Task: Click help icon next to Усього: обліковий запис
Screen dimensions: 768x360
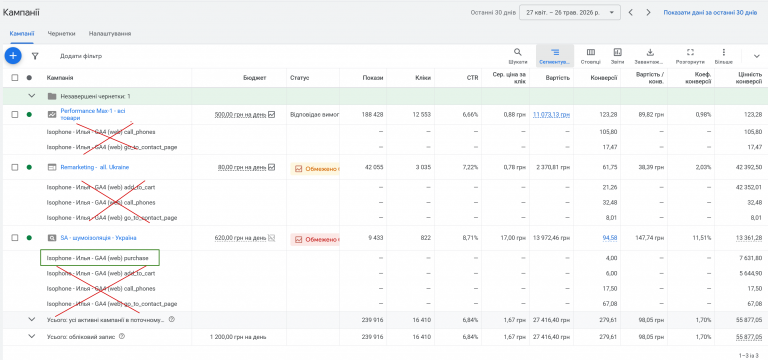Action: (122, 336)
